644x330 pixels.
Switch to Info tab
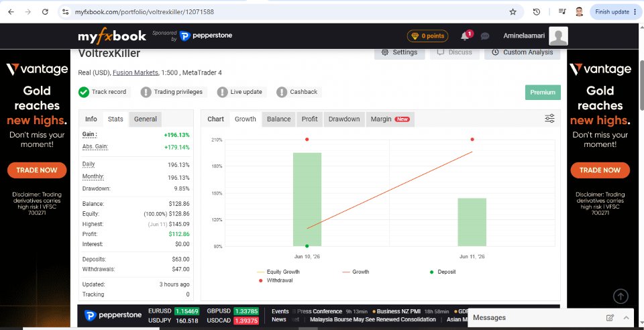point(91,119)
